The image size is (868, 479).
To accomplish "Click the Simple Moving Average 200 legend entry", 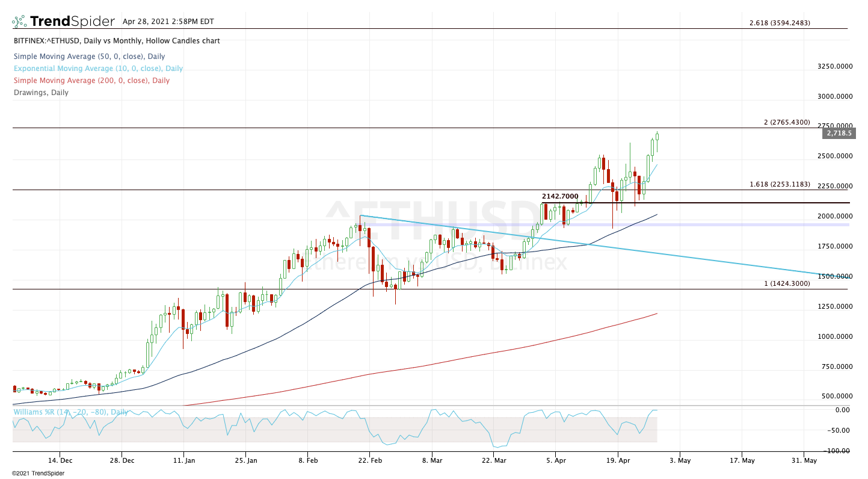I will tap(91, 80).
